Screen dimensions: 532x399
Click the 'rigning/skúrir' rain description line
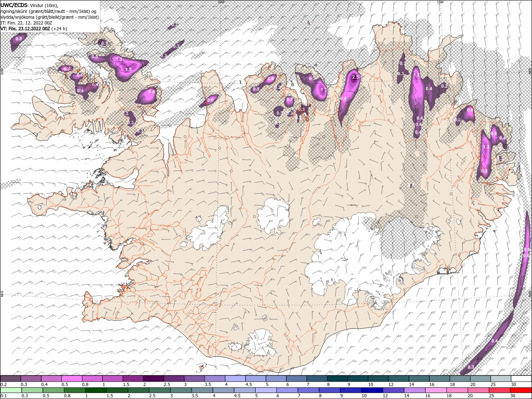click(x=49, y=11)
